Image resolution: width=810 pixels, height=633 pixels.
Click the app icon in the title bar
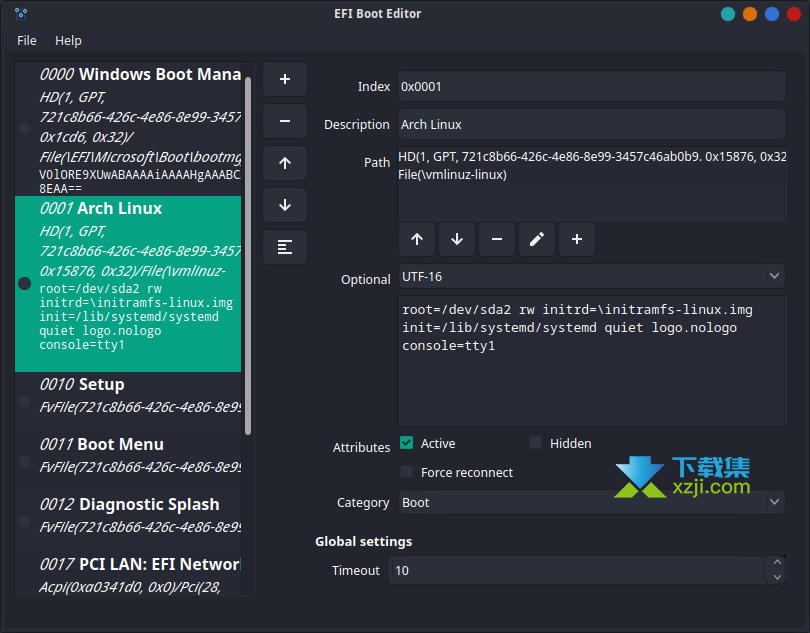pos(21,14)
